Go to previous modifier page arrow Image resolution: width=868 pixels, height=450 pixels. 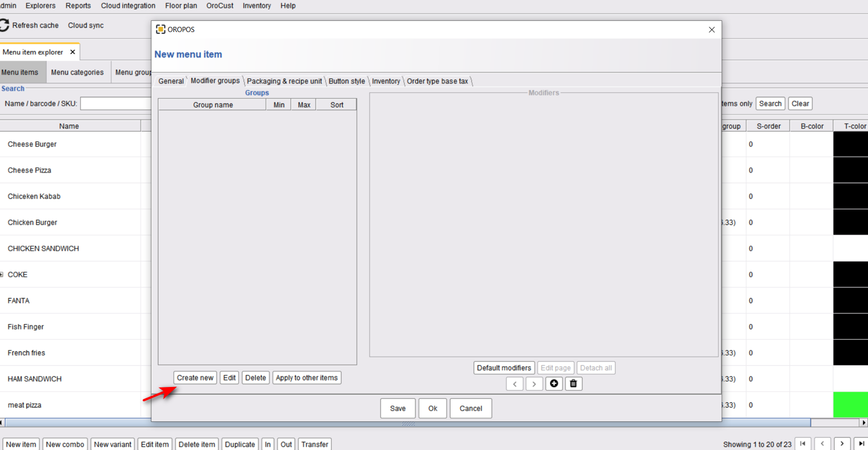515,384
